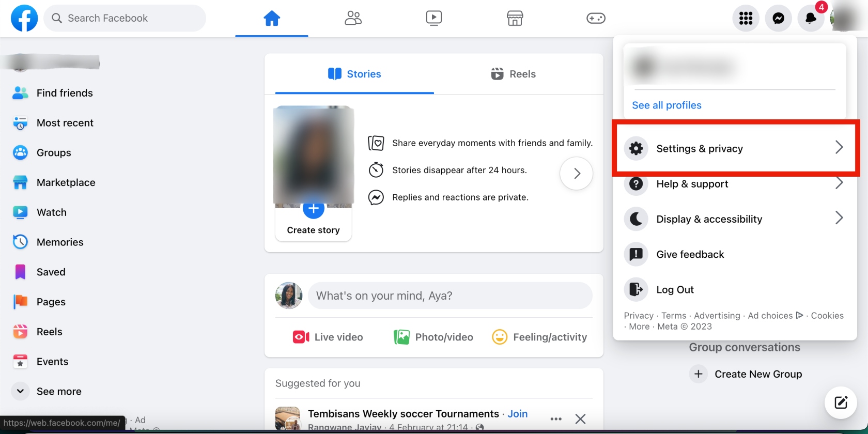
Task: Switch to the Reels tab
Action: 514,74
